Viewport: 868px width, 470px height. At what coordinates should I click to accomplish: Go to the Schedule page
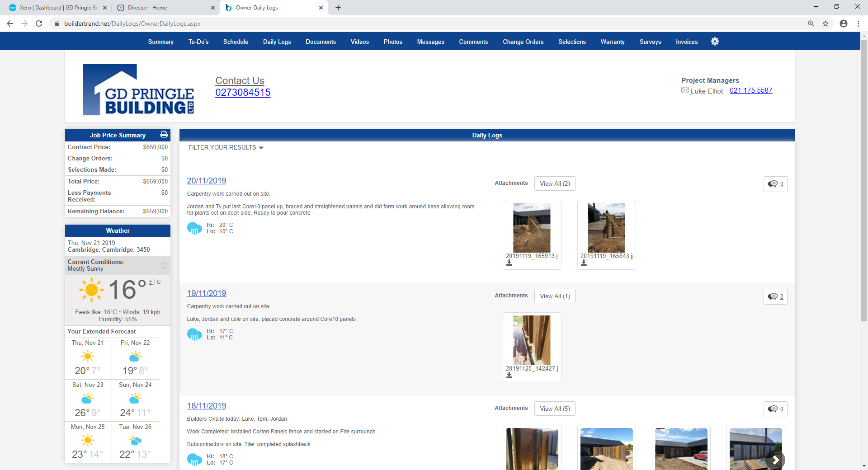[236, 42]
